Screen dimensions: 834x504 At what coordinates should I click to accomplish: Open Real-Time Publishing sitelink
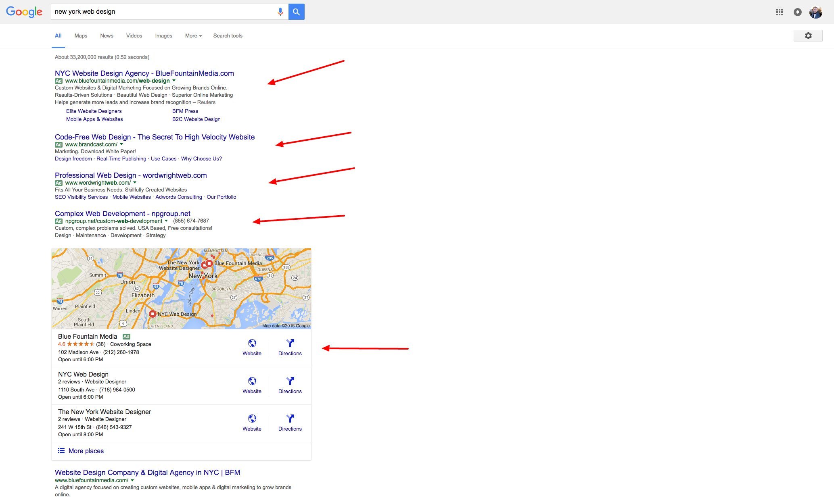[x=121, y=159]
